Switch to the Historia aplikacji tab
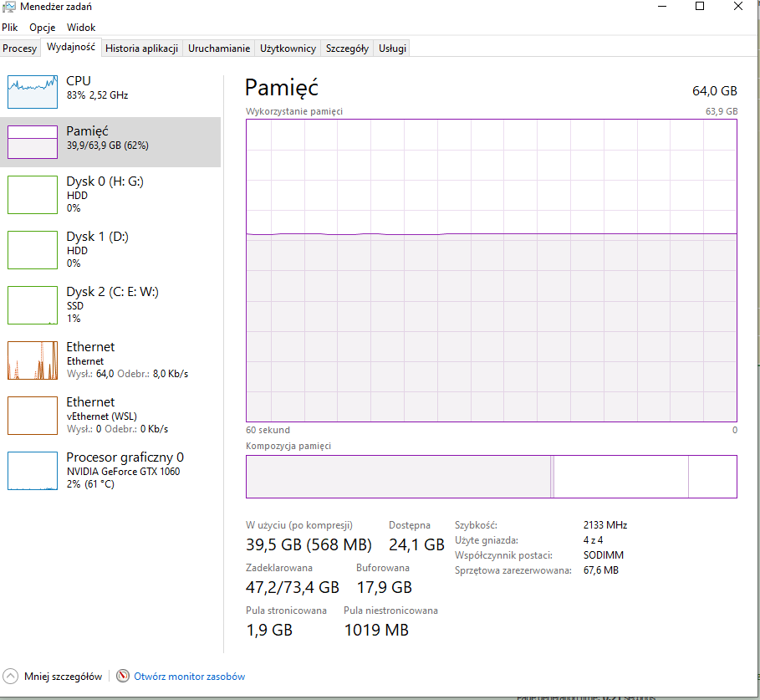 (x=141, y=48)
